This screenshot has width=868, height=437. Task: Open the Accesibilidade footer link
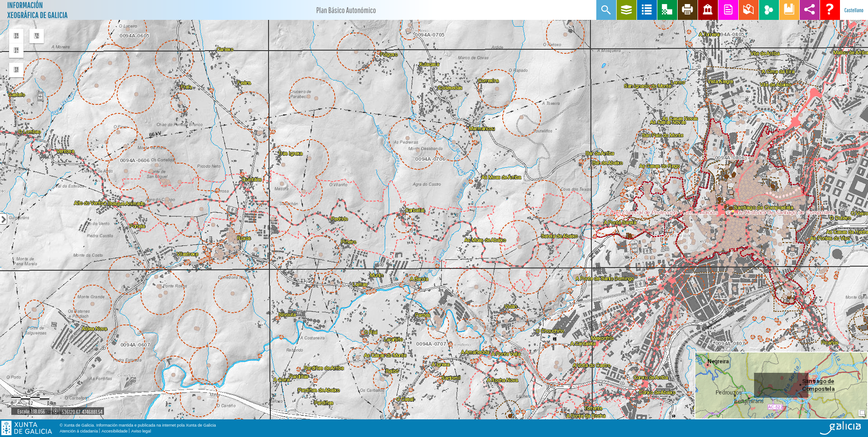click(x=114, y=431)
